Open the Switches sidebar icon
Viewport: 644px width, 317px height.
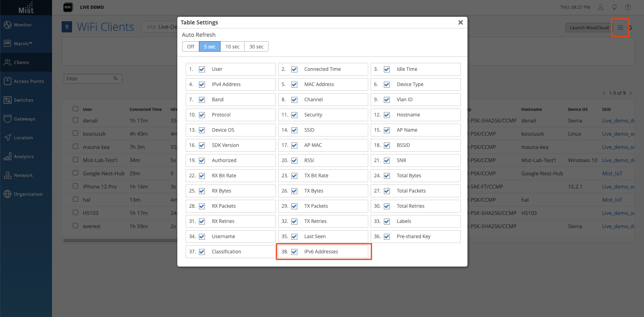point(8,100)
